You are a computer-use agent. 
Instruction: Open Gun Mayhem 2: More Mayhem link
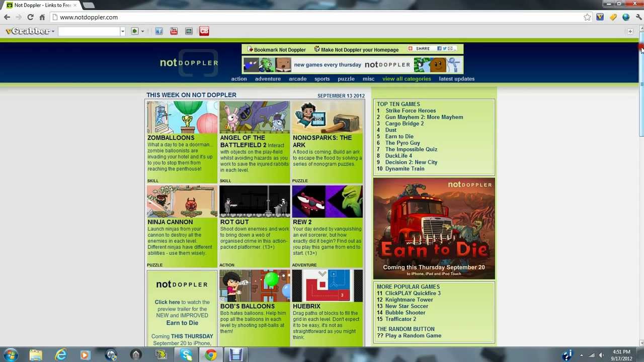[424, 117]
